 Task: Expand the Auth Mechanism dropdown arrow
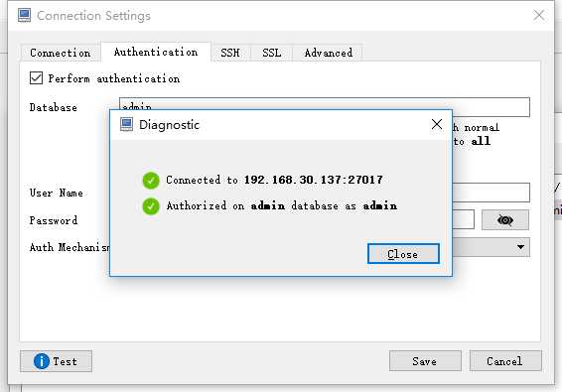coord(520,247)
